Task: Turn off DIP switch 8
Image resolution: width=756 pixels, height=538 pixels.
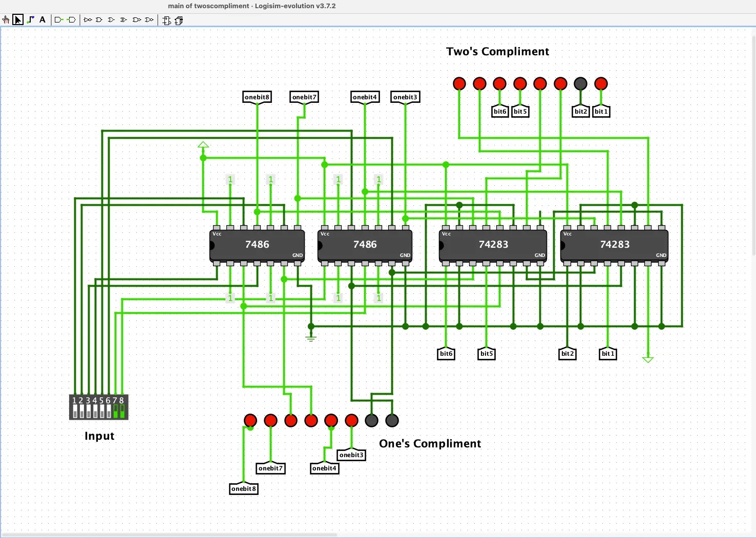Action: pos(122,411)
